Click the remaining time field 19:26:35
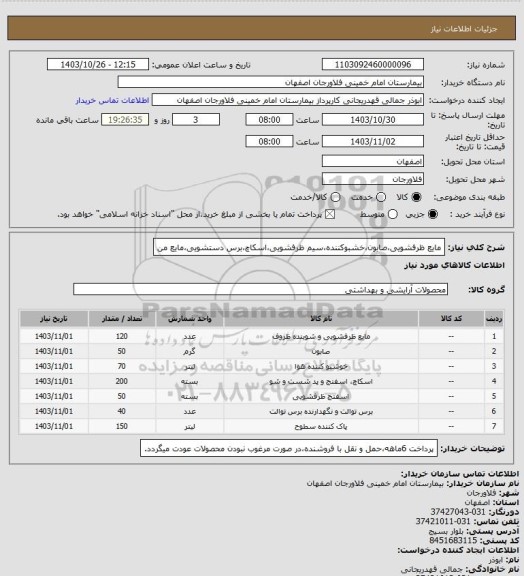The height and width of the screenshot is (576, 524). pyautogui.click(x=125, y=120)
